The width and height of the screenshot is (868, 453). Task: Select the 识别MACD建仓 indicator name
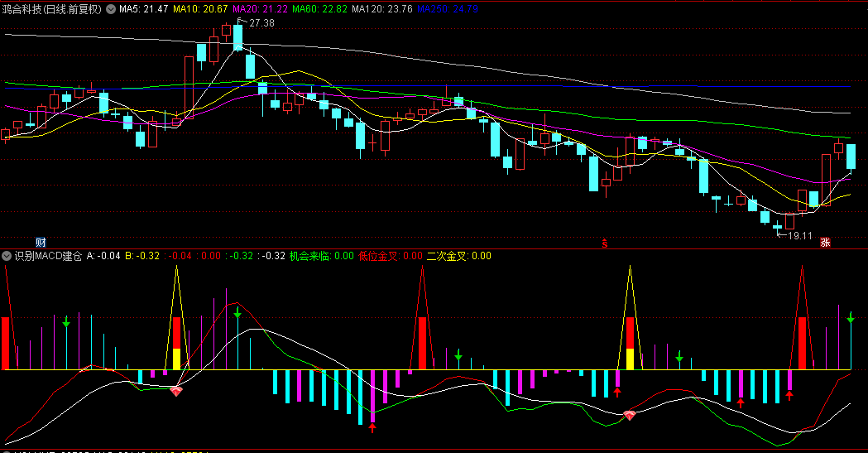(x=48, y=256)
